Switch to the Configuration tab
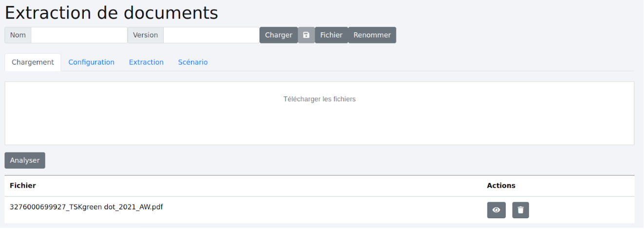 (x=91, y=62)
